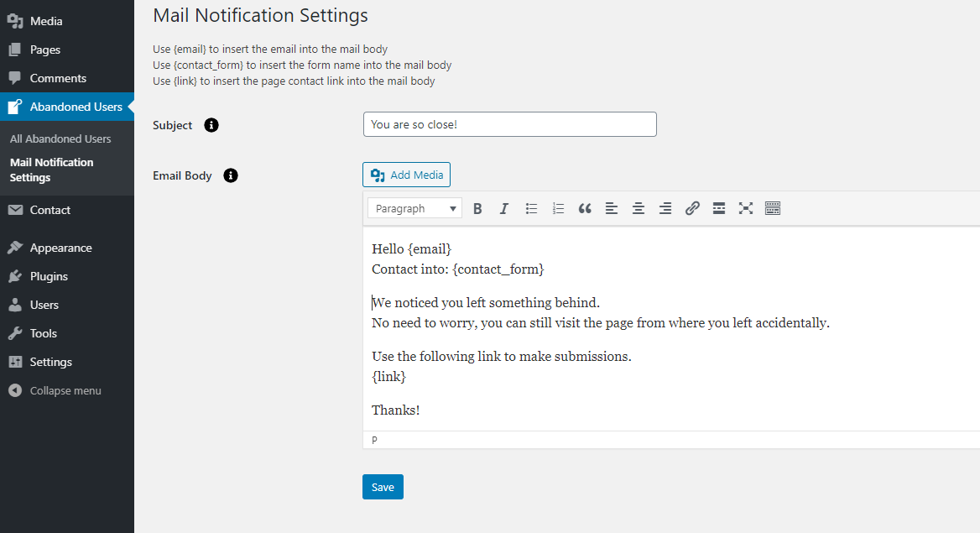
Task: Open All Abandoned Users page
Action: point(60,139)
